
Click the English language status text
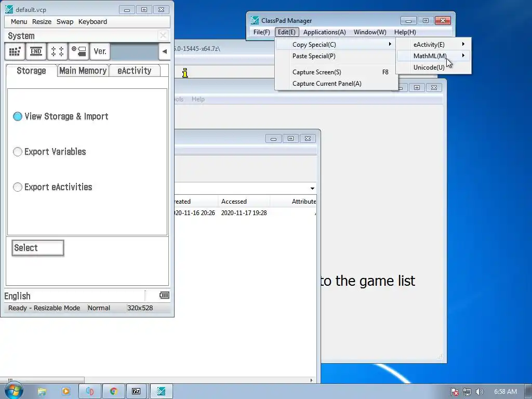[x=17, y=296]
